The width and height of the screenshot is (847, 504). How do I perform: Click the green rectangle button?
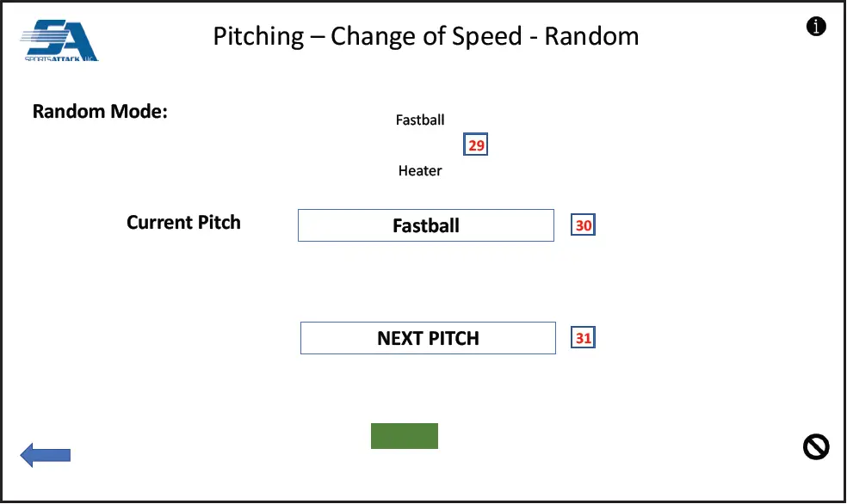pos(405,436)
